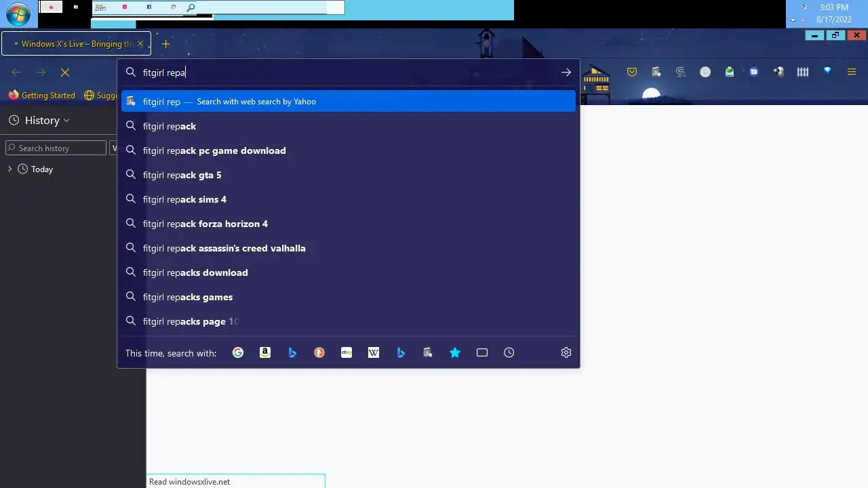Show hidden tray icons arrow
This screenshot has height=488, width=868.
click(x=793, y=20)
